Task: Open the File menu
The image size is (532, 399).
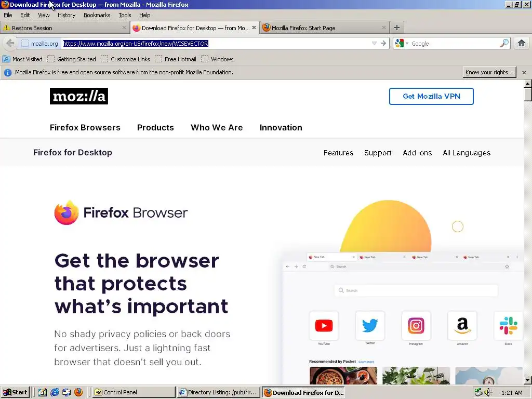Action: click(x=8, y=15)
